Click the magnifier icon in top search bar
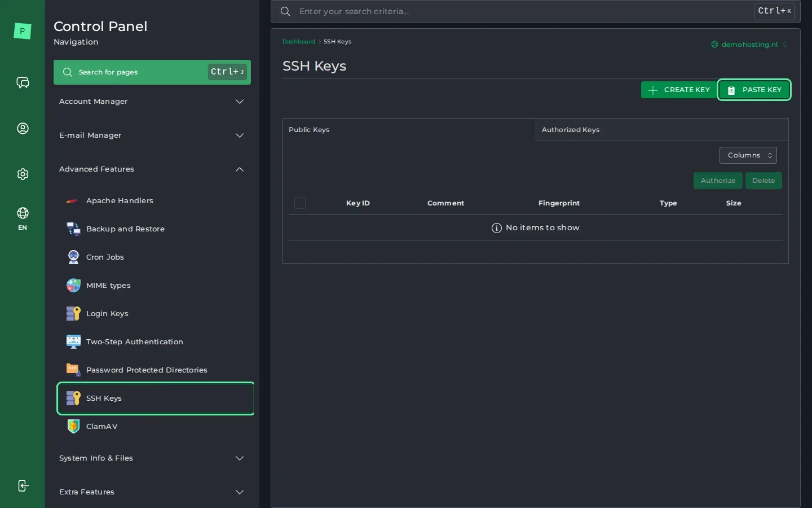Viewport: 812px width, 508px height. [x=285, y=11]
